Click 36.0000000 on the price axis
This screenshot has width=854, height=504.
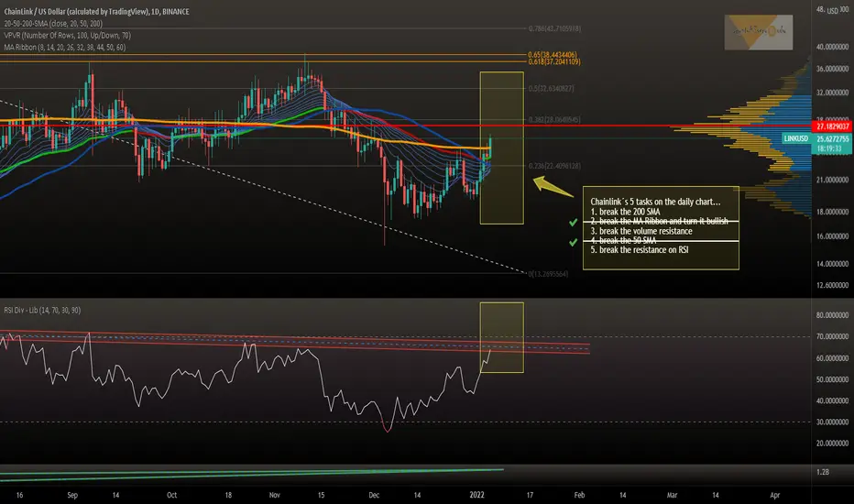tap(832, 70)
